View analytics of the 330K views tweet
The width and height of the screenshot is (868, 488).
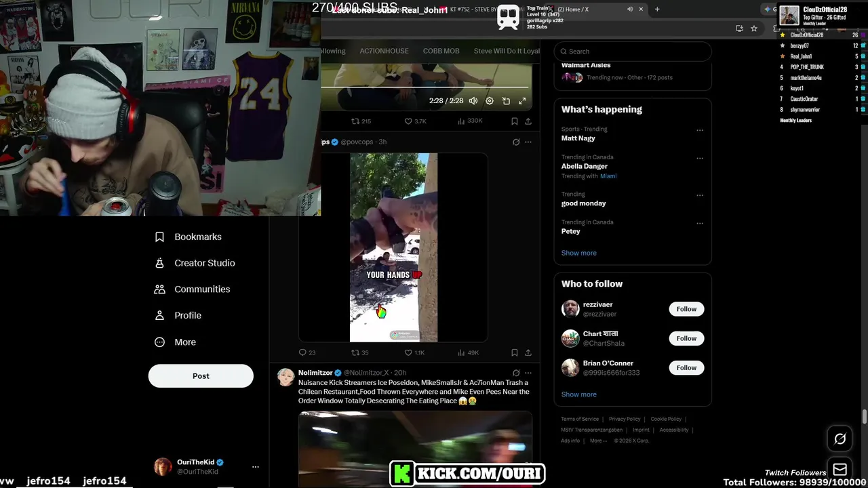[x=470, y=121]
